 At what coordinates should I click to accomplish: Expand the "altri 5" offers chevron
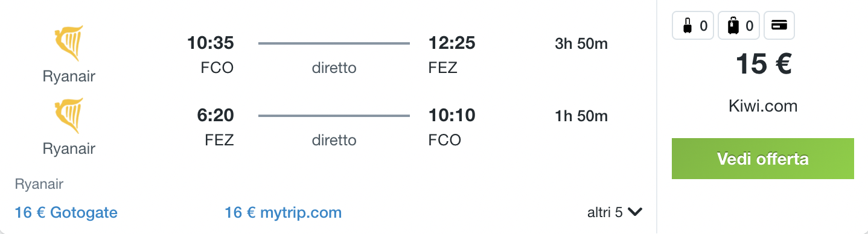635,212
